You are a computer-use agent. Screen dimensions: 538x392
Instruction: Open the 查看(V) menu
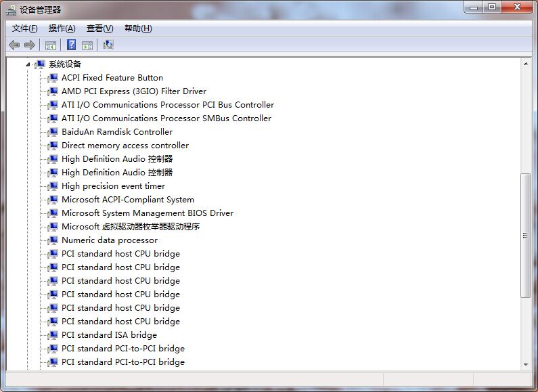point(99,28)
